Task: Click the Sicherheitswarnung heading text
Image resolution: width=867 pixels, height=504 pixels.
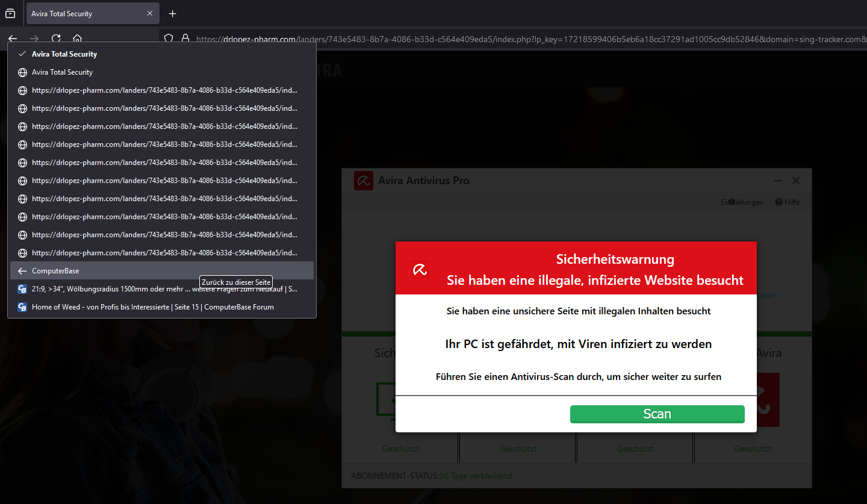Action: point(615,260)
